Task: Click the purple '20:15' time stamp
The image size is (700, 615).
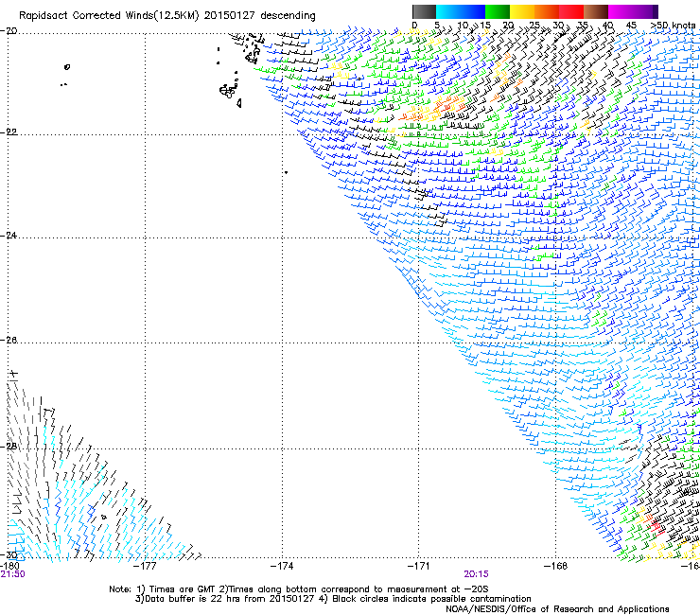Action: tap(476, 574)
